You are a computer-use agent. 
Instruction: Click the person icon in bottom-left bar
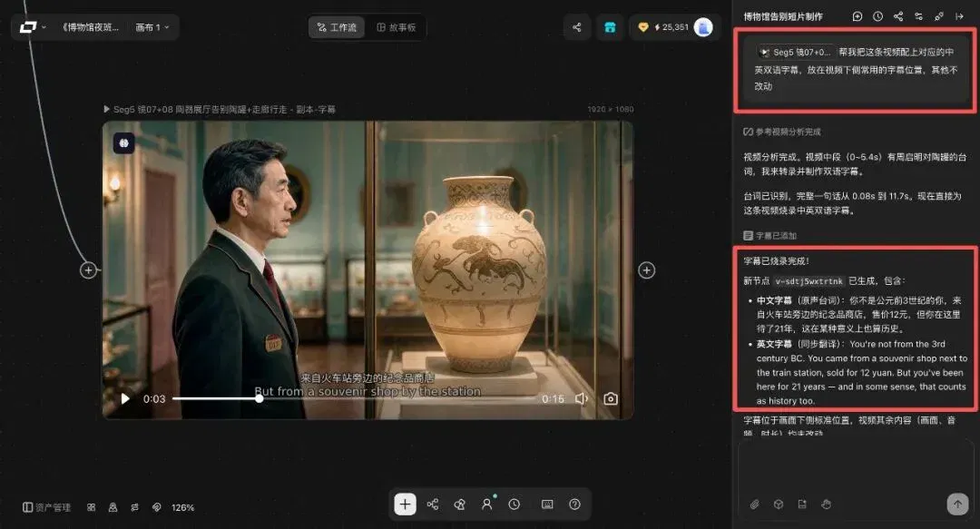tap(113, 507)
